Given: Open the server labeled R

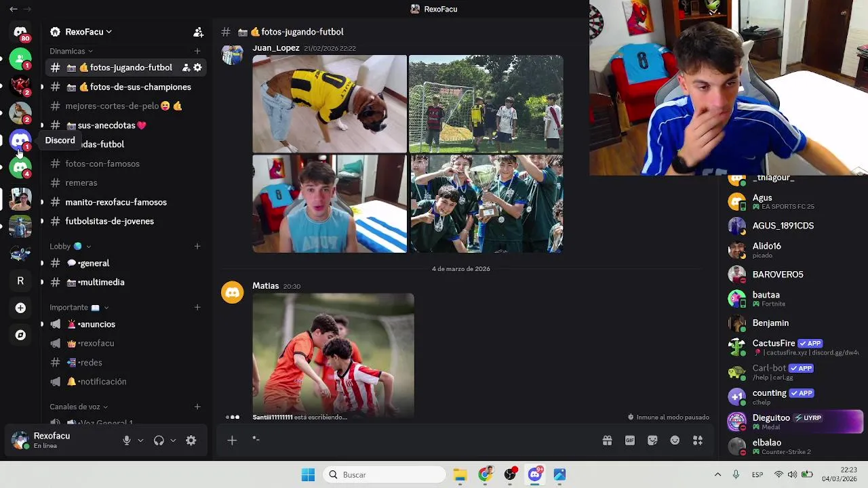Looking at the screenshot, I should click(x=20, y=281).
